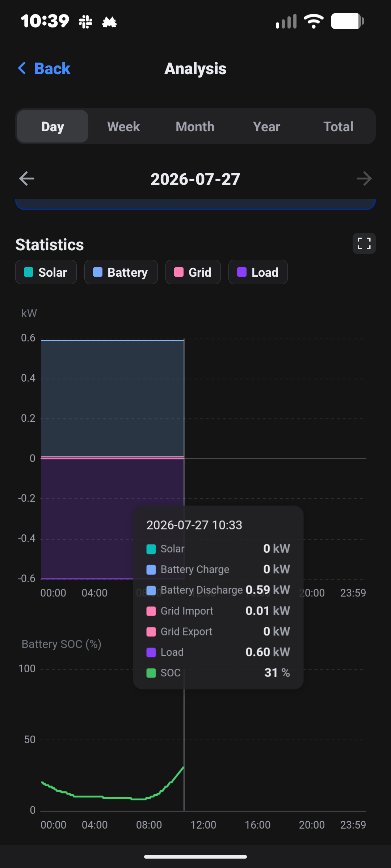Go to the previous day with the left arrow
391x868 pixels.
click(27, 179)
